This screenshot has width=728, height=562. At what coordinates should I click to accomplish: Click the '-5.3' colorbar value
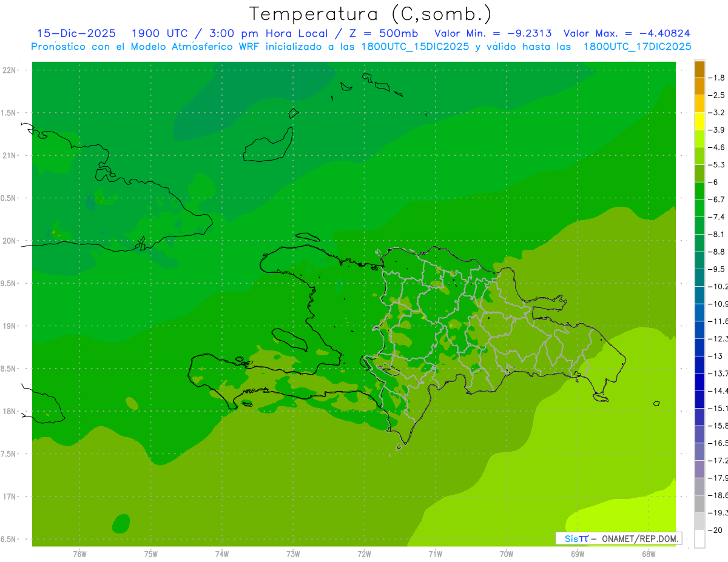(x=717, y=164)
